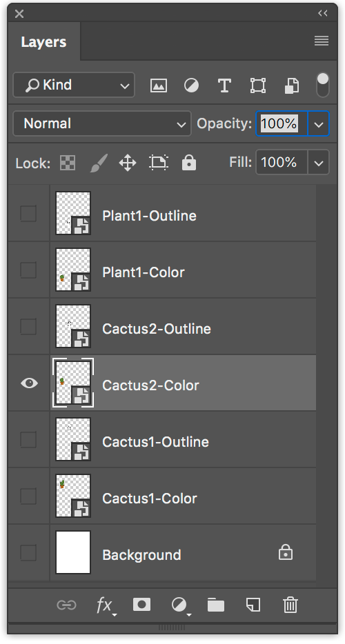This screenshot has height=644, width=345.
Task: Lock transparent pixels icon
Action: tap(68, 163)
